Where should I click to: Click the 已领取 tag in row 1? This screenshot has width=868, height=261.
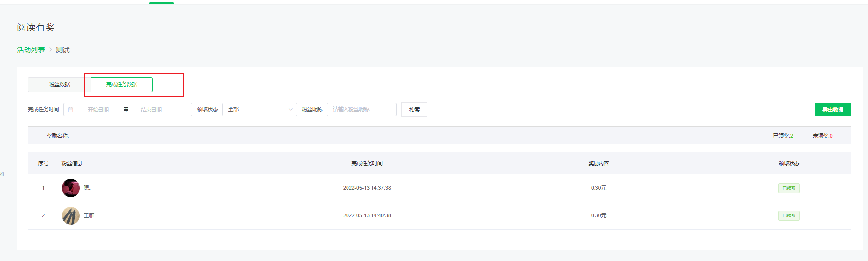point(789,188)
